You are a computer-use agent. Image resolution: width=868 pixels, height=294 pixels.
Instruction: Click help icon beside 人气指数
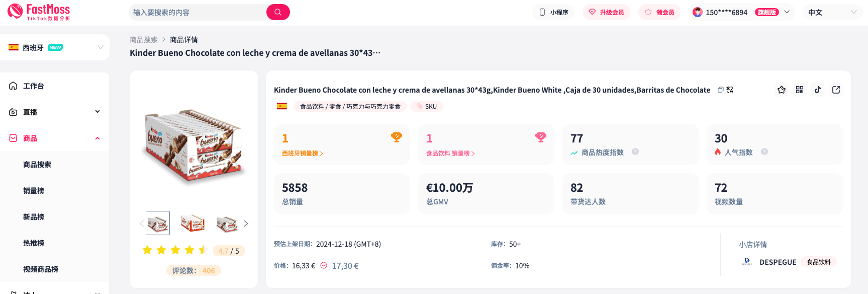point(764,152)
